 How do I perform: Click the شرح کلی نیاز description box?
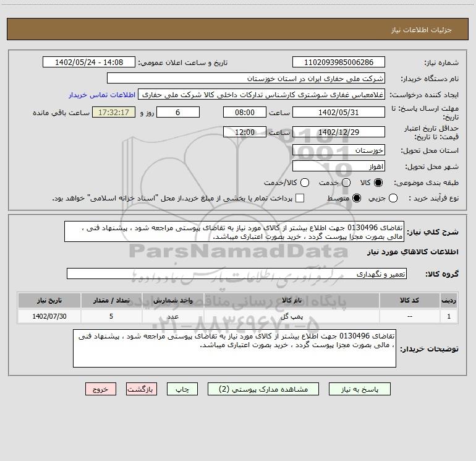(234, 232)
